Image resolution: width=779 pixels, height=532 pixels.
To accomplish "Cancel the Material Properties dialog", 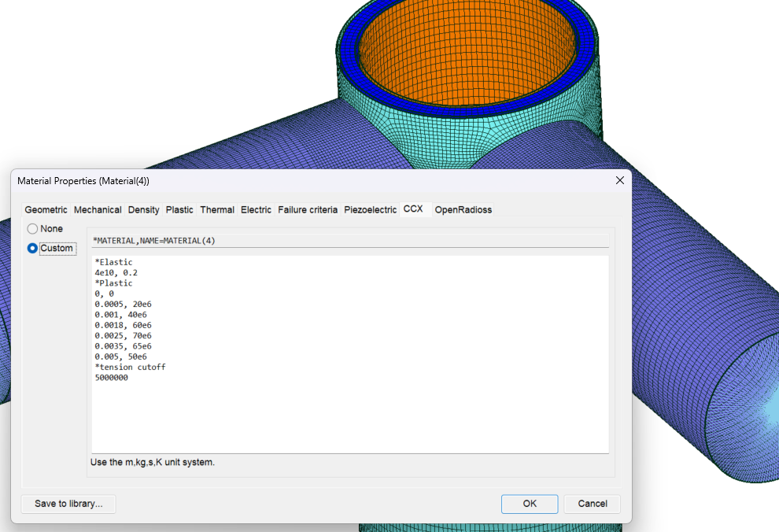I will point(593,504).
